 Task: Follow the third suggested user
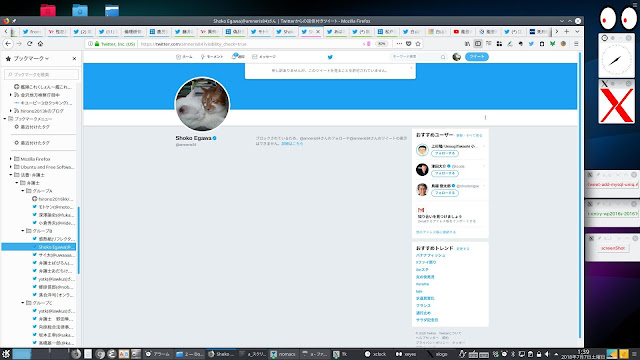[445, 193]
